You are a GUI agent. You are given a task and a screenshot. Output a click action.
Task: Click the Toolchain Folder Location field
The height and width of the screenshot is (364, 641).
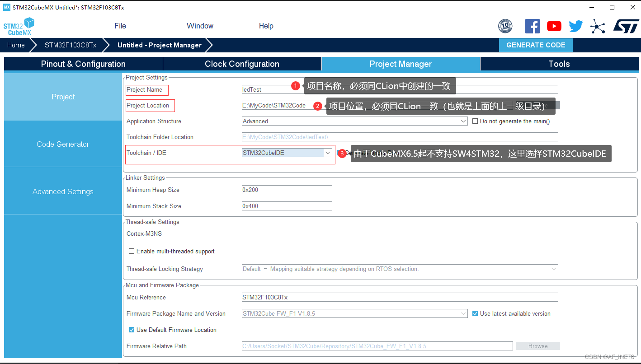point(400,137)
